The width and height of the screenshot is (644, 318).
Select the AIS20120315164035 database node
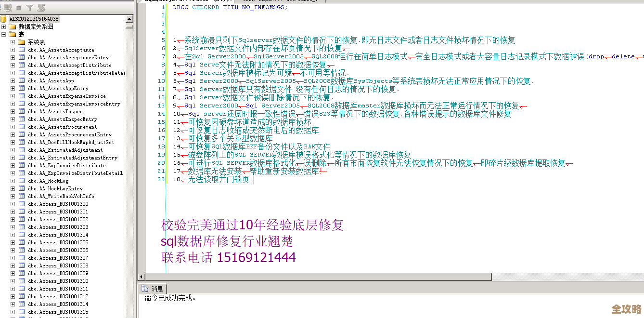[x=34, y=19]
